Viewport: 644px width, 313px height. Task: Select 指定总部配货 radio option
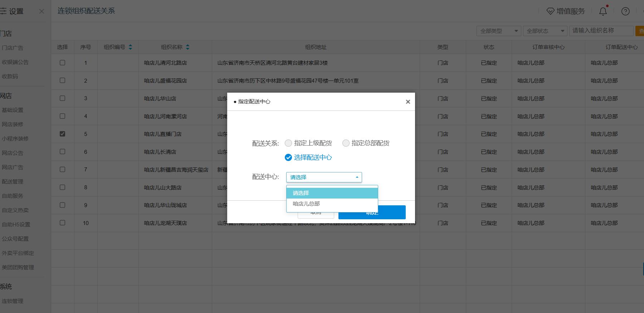tap(346, 143)
